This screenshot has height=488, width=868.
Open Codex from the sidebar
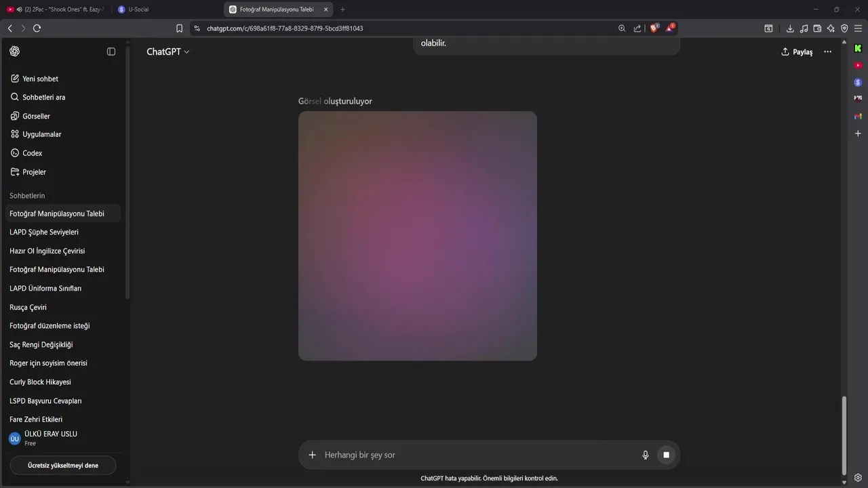(x=63, y=153)
